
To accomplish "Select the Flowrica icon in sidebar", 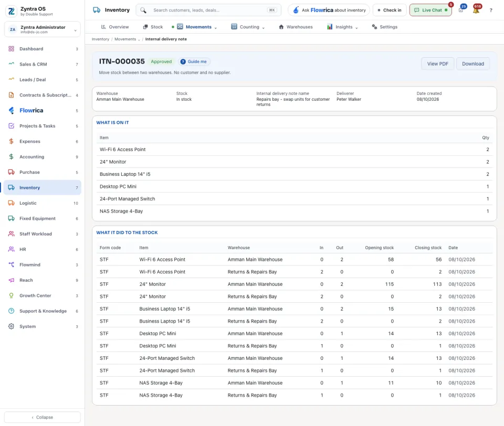I will 11,111.
